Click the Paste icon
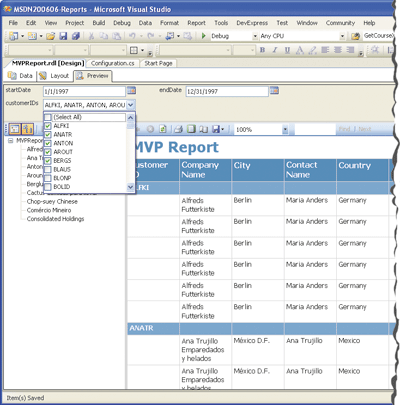The image size is (400, 405). click(x=116, y=36)
